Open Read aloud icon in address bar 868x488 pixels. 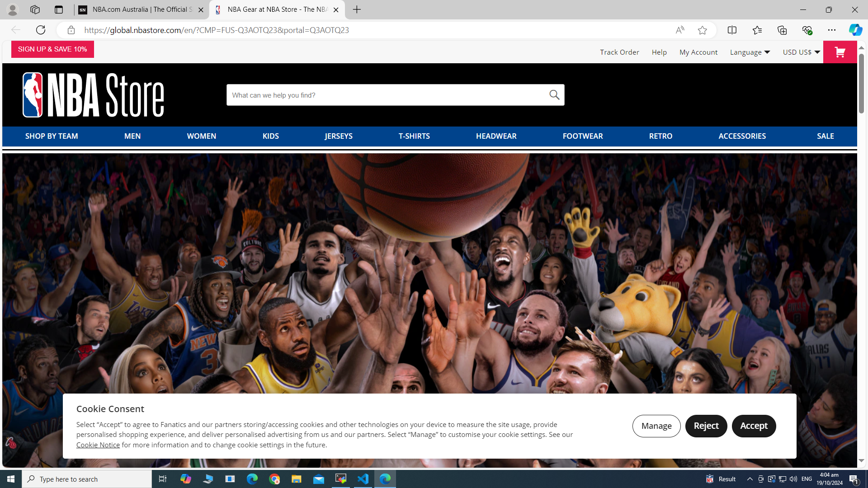point(679,30)
